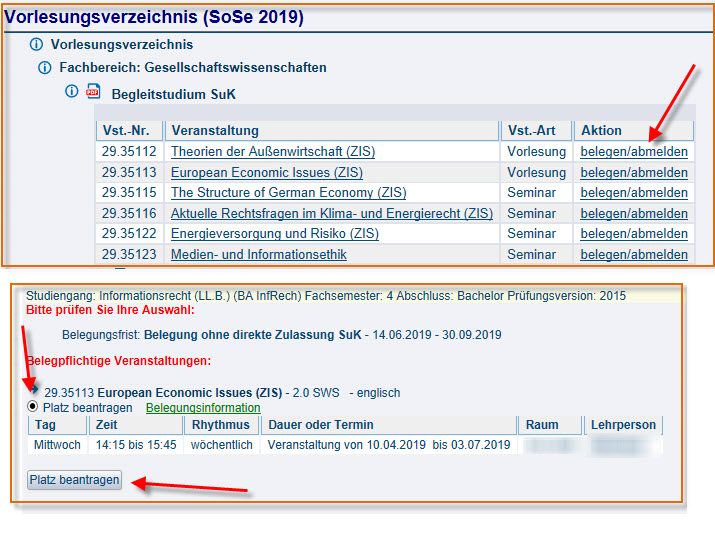The image size is (715, 537).
Task: Click belegen/abmelden for Structure of German Economy
Action: 634,192
